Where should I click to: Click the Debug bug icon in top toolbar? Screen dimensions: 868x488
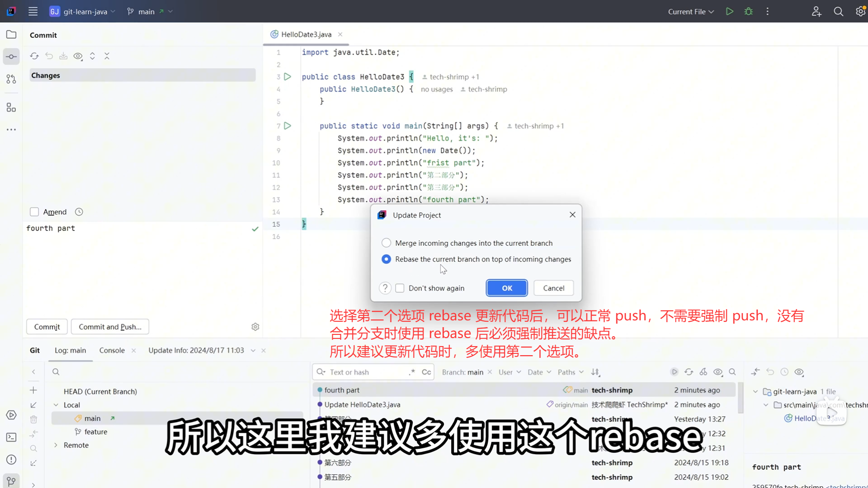pos(748,12)
